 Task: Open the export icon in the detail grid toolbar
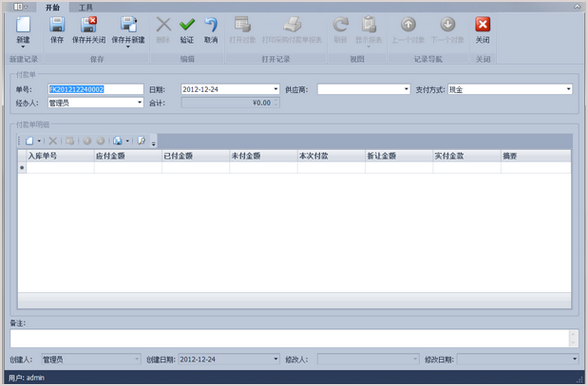pos(117,141)
